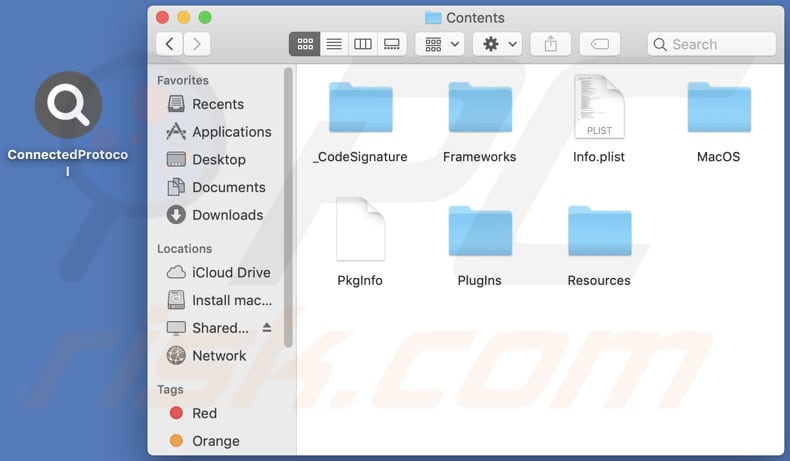790x461 pixels.
Task: Switch Finder to gallery view
Action: (x=391, y=44)
